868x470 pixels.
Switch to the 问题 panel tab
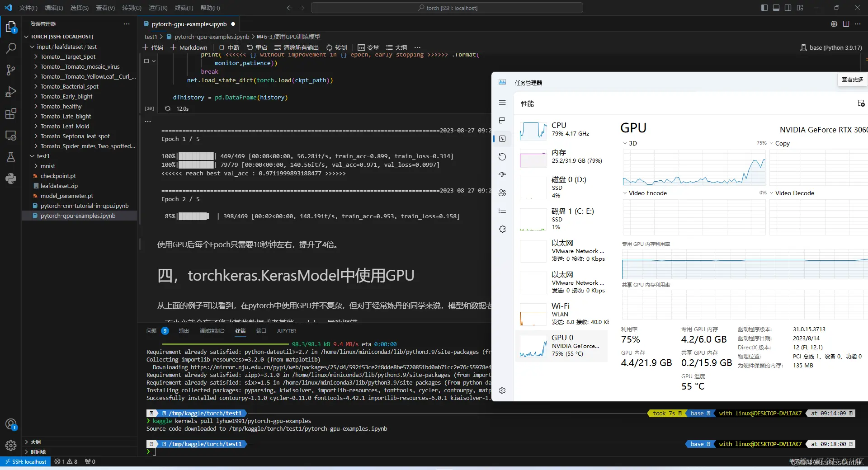click(151, 331)
